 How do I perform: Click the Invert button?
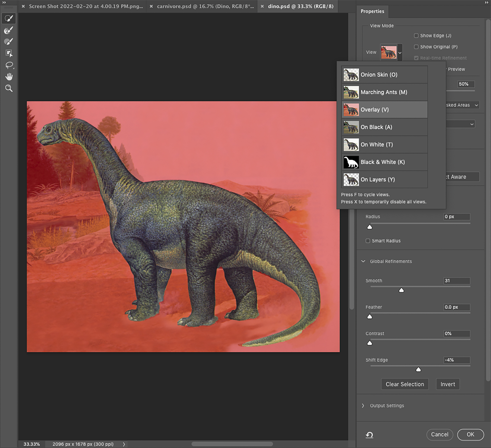pos(447,384)
